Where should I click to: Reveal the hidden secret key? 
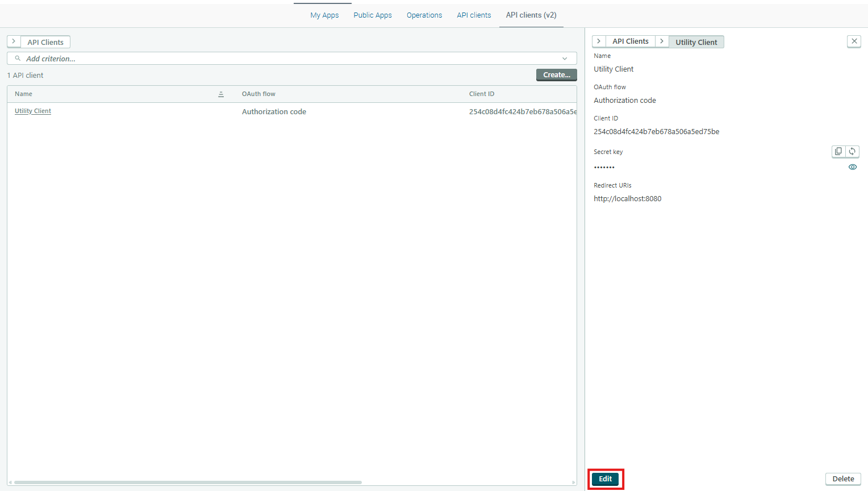pyautogui.click(x=852, y=167)
